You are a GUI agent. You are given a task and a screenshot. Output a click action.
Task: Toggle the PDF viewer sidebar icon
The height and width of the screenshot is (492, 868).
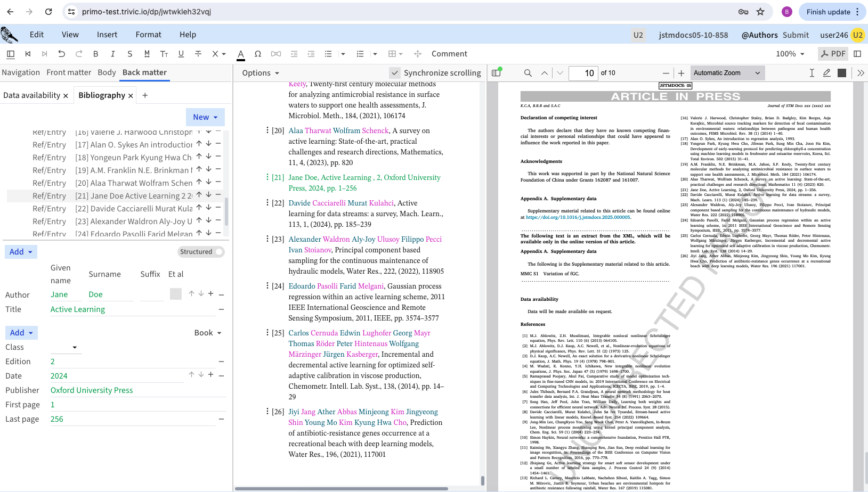click(x=497, y=73)
